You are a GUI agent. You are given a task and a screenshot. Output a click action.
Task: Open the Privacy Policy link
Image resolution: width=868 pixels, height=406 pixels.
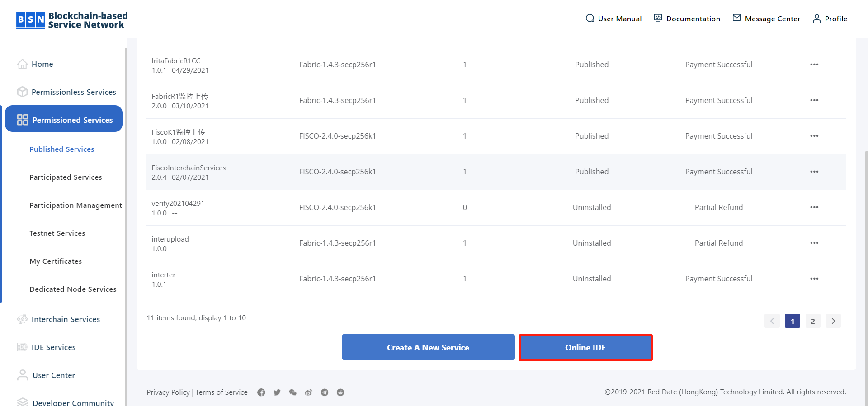(168, 392)
